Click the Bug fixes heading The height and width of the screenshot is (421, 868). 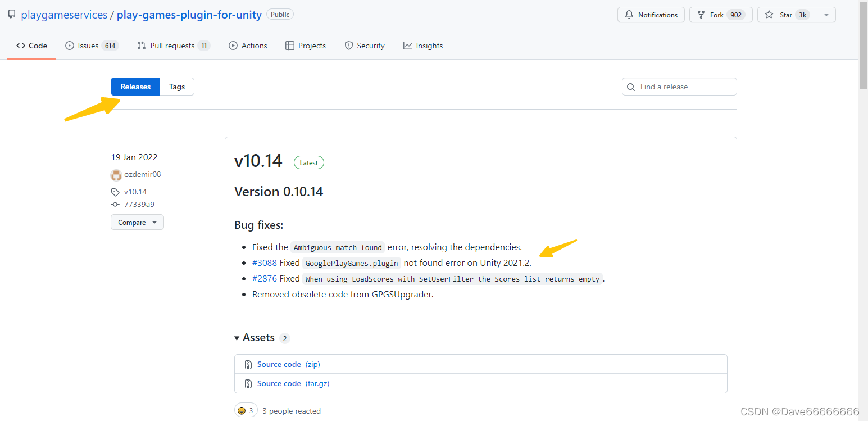[258, 225]
